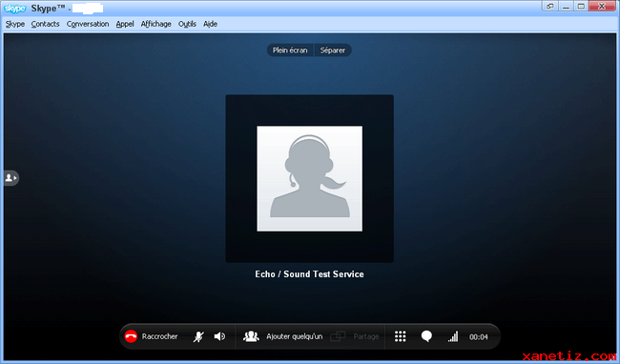Open the Affichage menu
This screenshot has height=364, width=620.
pyautogui.click(x=156, y=24)
